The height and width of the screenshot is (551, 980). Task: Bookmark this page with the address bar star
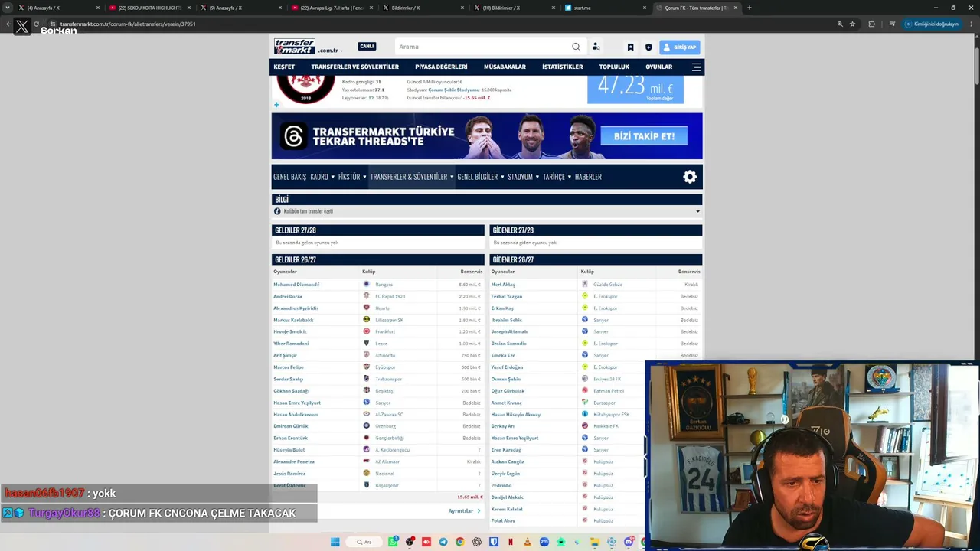click(x=852, y=24)
